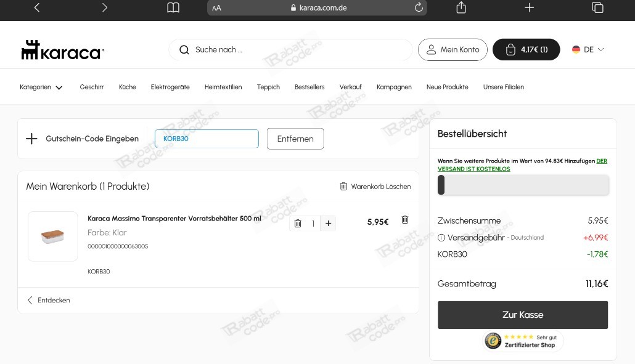Open the bookmarks book icon
The width and height of the screenshot is (635, 364).
tap(173, 7)
